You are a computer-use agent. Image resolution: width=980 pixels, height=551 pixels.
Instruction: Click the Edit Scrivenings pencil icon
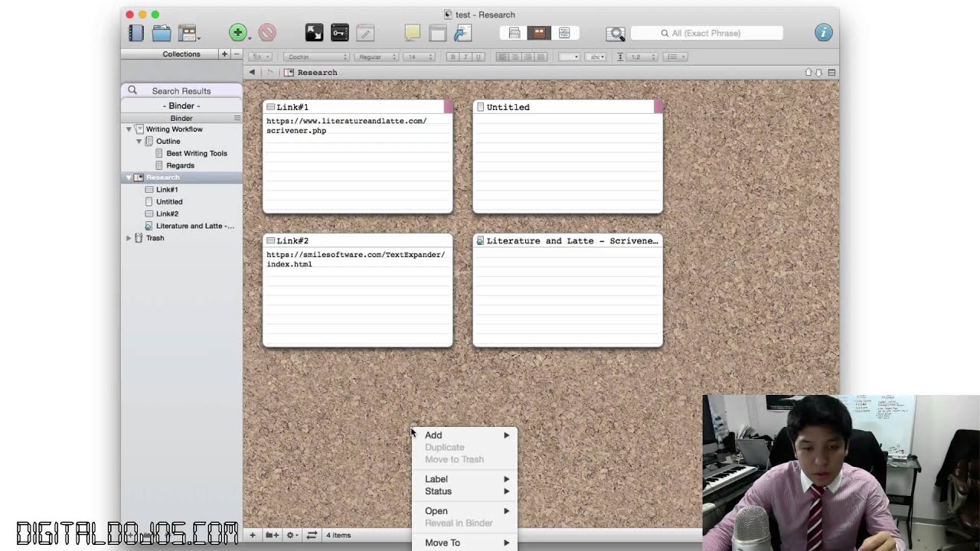coord(366,33)
